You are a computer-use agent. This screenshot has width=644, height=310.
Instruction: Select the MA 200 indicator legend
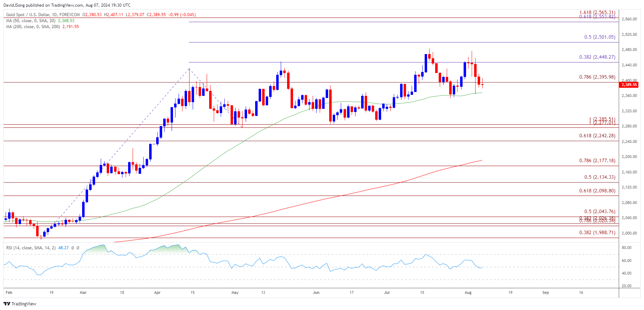[x=33, y=27]
